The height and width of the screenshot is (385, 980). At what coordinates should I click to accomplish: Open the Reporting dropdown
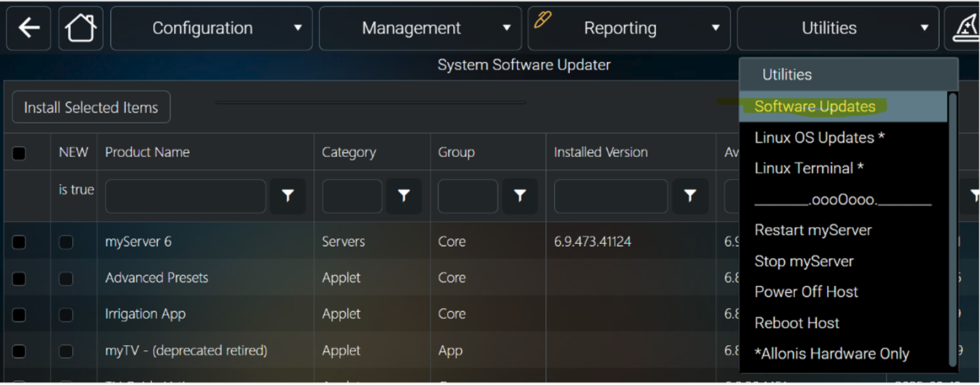click(629, 28)
